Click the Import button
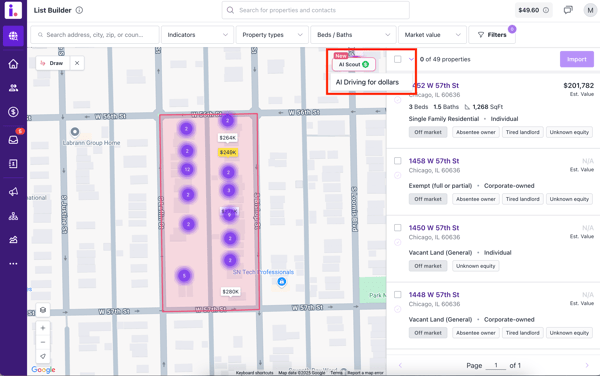 coord(577,59)
